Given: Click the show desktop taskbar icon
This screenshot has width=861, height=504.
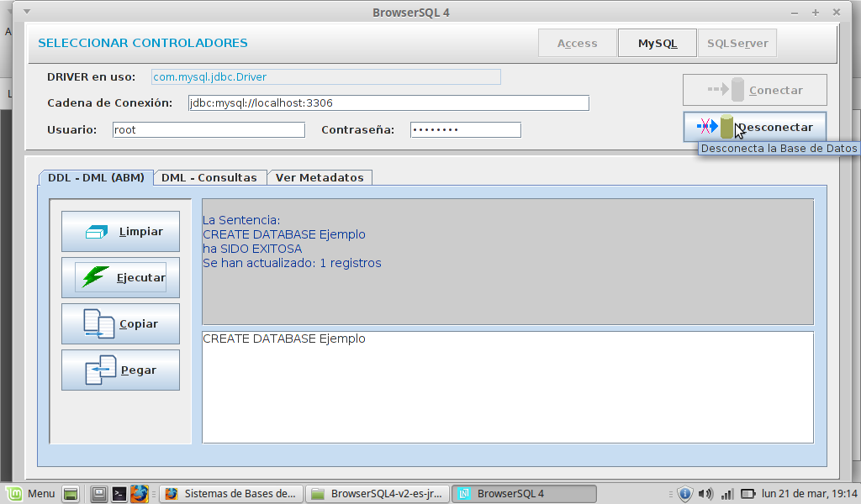Looking at the screenshot, I should point(71,494).
